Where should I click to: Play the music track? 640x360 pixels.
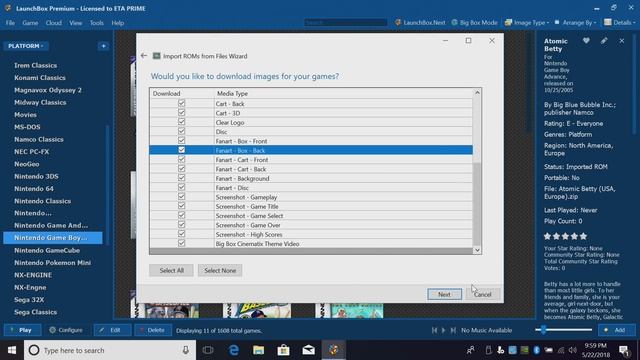pos(444,330)
